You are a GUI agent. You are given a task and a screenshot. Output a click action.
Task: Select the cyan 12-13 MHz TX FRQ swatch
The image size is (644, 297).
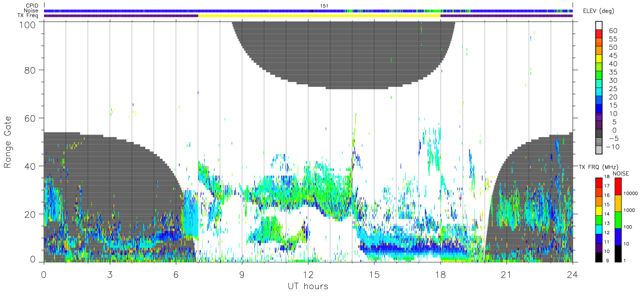point(599,229)
